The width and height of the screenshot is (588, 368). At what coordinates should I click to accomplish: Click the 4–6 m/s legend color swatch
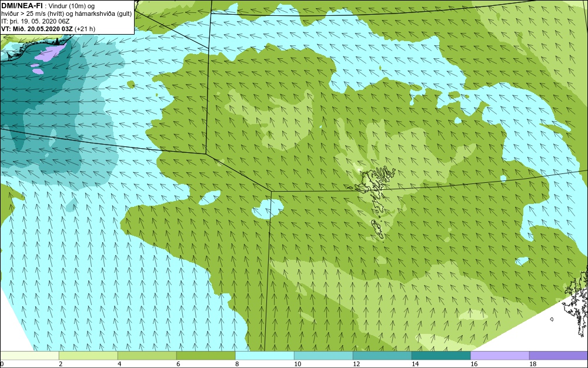click(x=147, y=356)
